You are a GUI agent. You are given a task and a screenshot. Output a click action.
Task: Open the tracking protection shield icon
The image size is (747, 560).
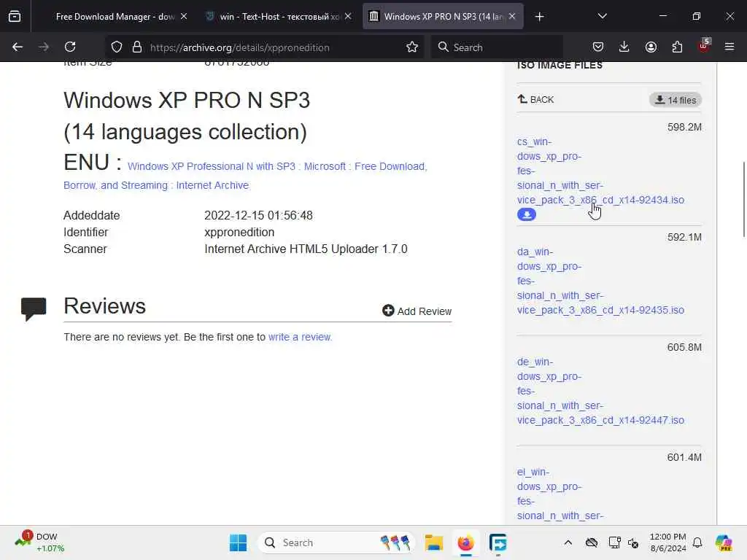coord(117,47)
